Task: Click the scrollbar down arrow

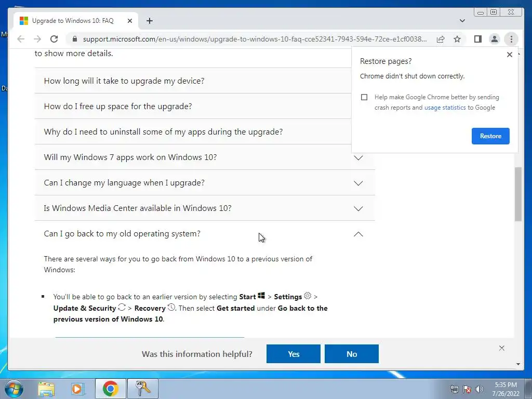Action: coord(518,364)
